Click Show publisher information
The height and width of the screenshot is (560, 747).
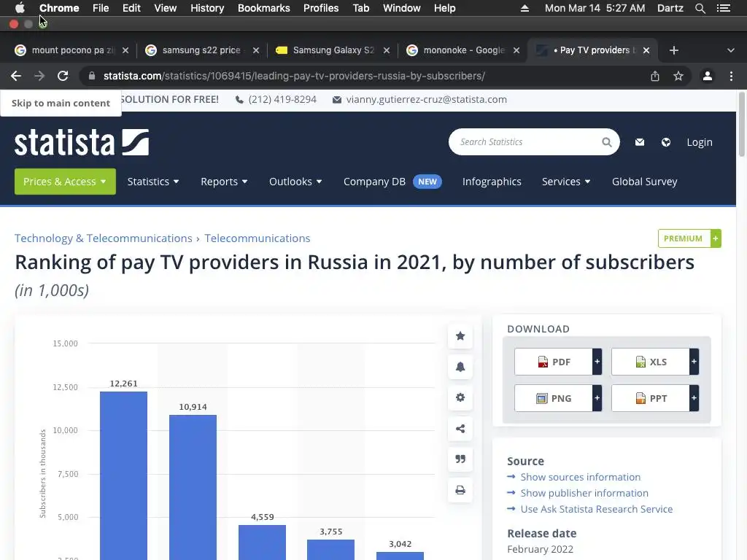pyautogui.click(x=584, y=493)
